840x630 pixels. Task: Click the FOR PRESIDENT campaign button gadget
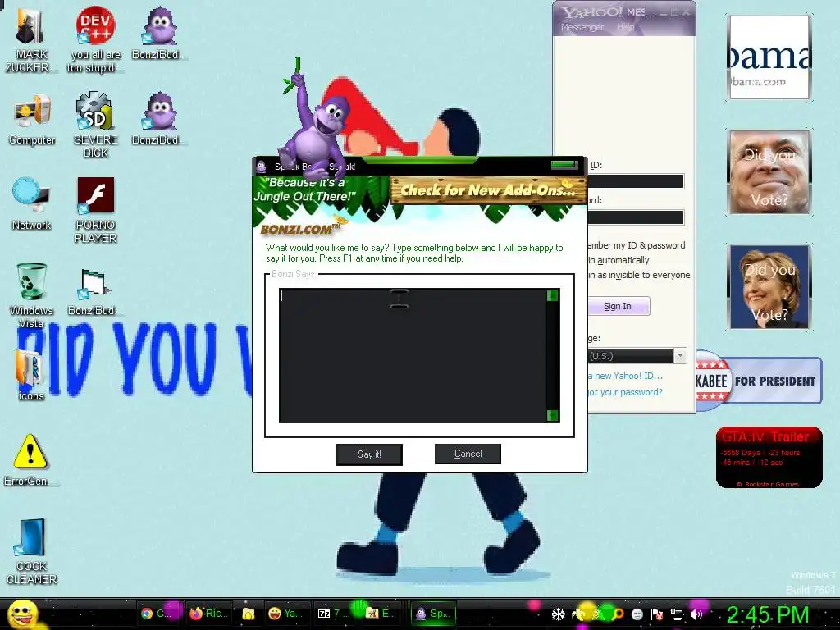click(x=759, y=381)
